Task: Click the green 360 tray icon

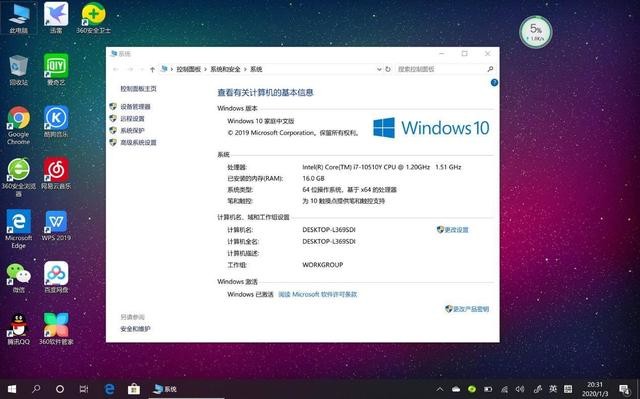Action: click(x=472, y=389)
